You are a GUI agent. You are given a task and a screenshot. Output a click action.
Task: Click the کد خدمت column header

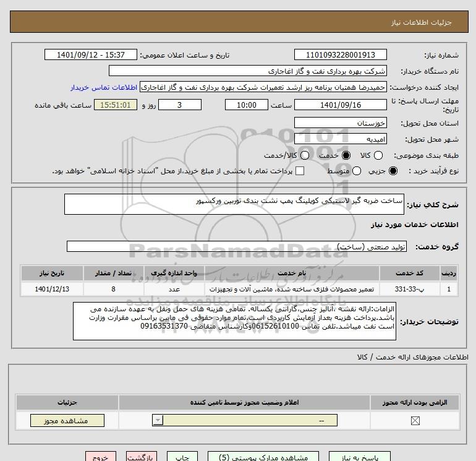(x=409, y=273)
